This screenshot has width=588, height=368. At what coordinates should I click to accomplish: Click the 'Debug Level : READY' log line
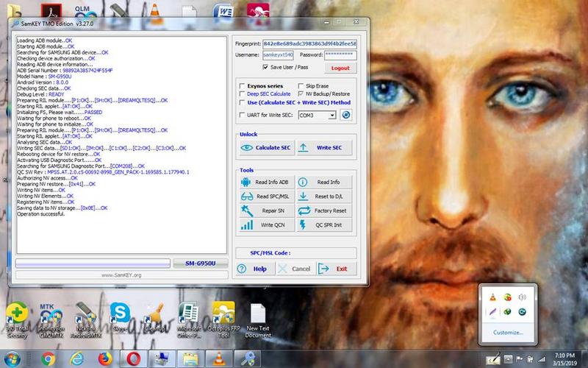(40, 95)
